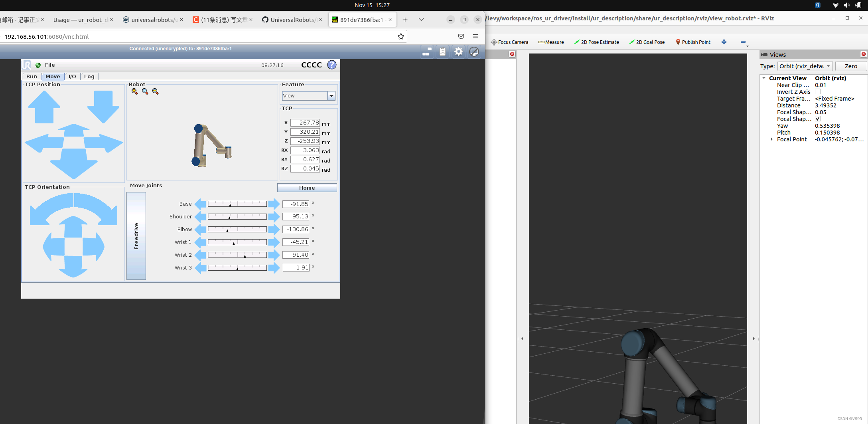The height and width of the screenshot is (424, 868).
Task: Open the browser tab list chevron
Action: click(x=421, y=20)
